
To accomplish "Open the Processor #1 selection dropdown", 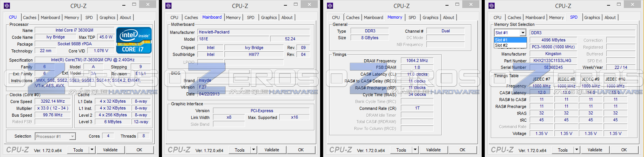I will (55, 136).
